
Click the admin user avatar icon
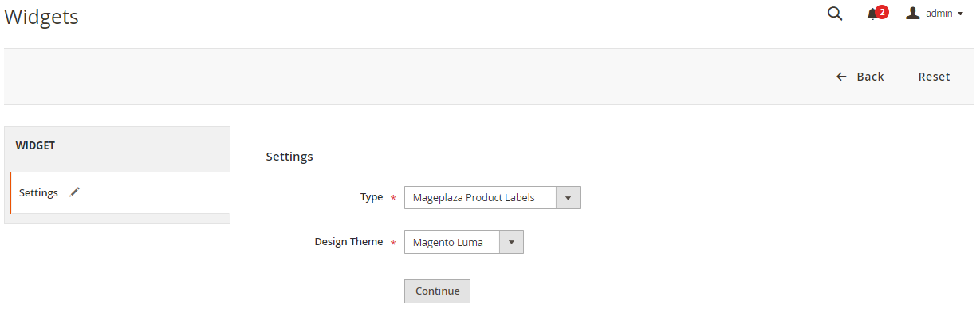913,13
